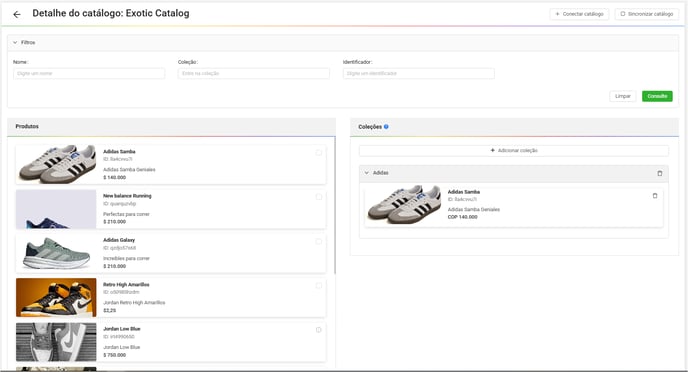This screenshot has width=688, height=372.
Task: Select the product name Retro High Amarillos
Action: click(x=126, y=285)
